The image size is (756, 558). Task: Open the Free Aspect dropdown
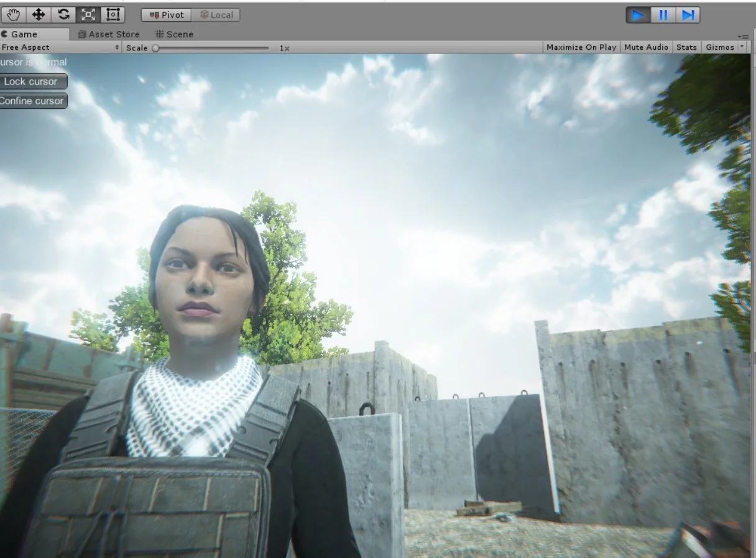tap(61, 47)
